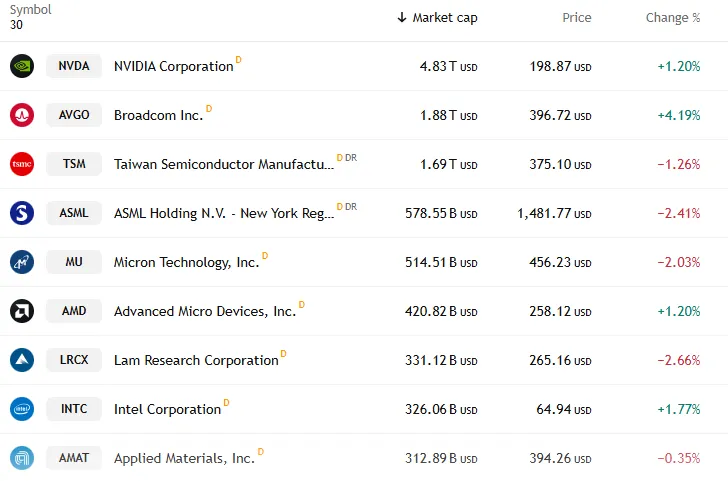Open the NVDA ticker badge
This screenshot has height=481, width=728.
(x=74, y=66)
